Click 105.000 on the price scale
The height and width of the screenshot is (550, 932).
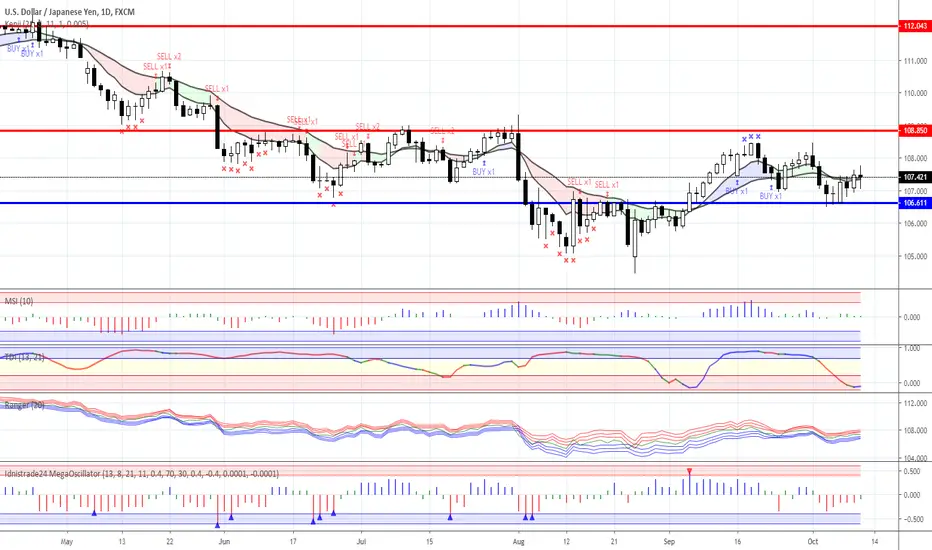click(915, 257)
